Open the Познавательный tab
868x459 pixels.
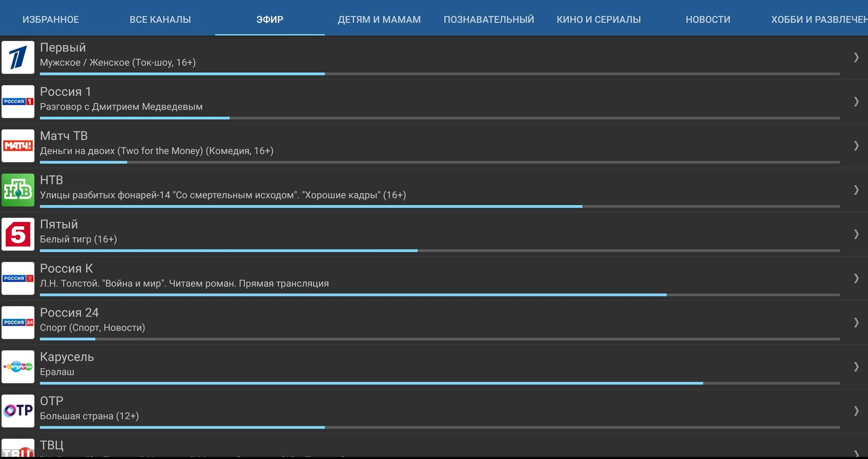(489, 19)
